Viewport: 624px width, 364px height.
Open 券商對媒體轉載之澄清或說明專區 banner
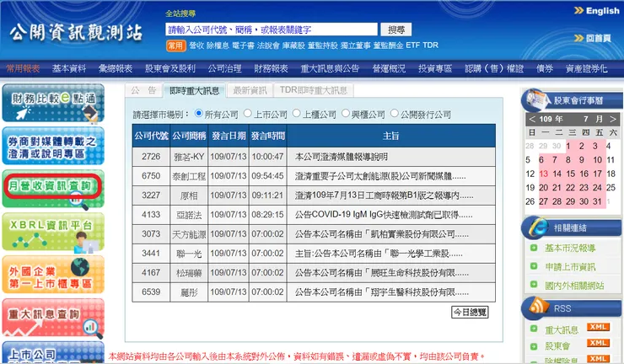[x=53, y=146]
